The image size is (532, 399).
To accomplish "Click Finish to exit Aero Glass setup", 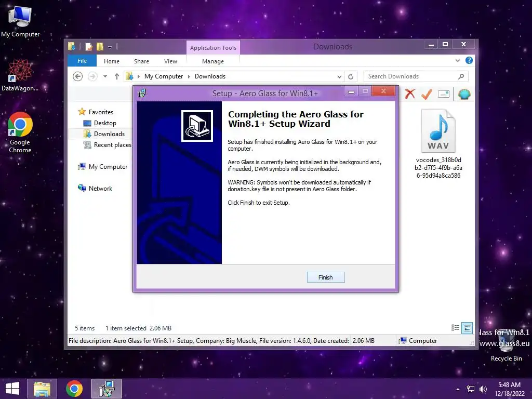I will click(325, 277).
